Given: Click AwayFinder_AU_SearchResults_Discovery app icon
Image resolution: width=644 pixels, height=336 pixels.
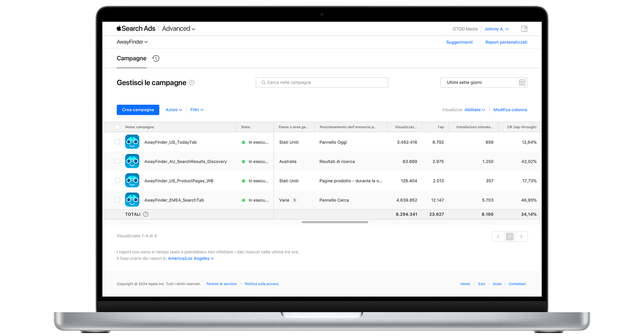Looking at the screenshot, I should pos(132,161).
